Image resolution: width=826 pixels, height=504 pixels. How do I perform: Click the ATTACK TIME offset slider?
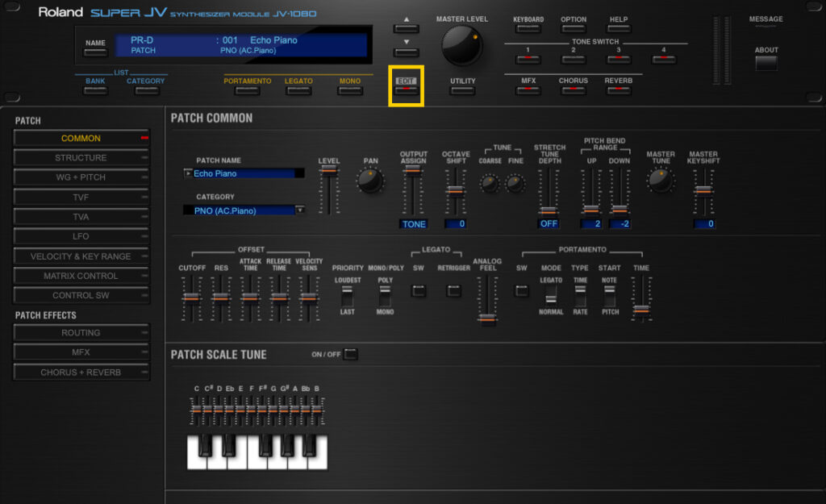[250, 298]
